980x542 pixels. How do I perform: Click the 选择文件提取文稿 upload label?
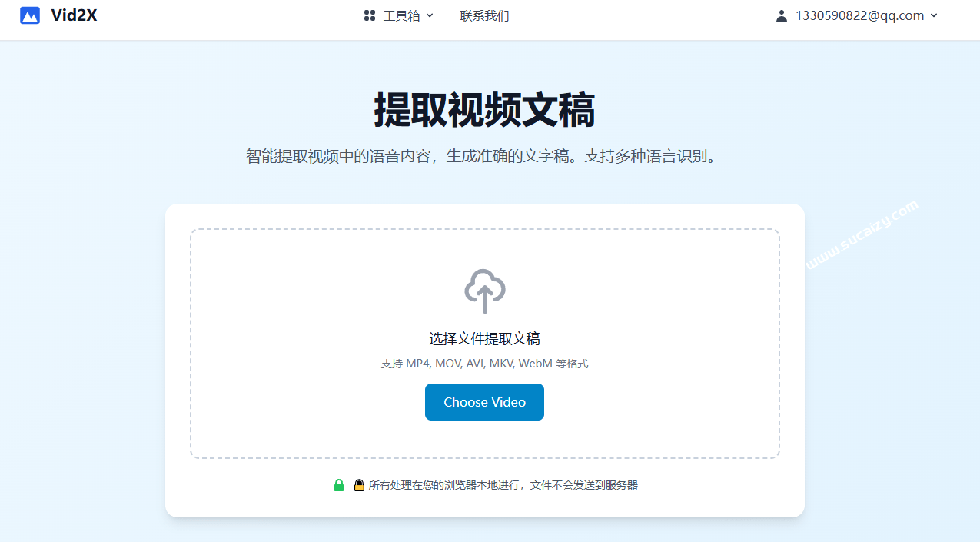coord(484,338)
